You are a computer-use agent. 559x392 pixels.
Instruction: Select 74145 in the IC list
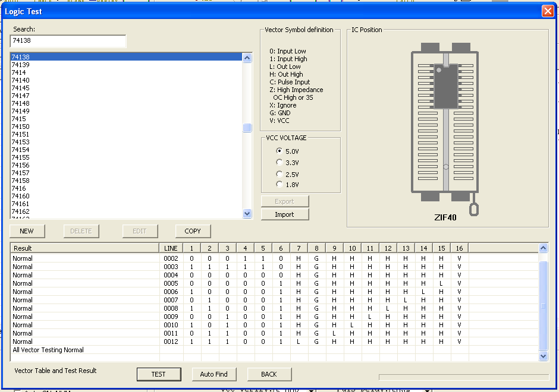point(127,88)
